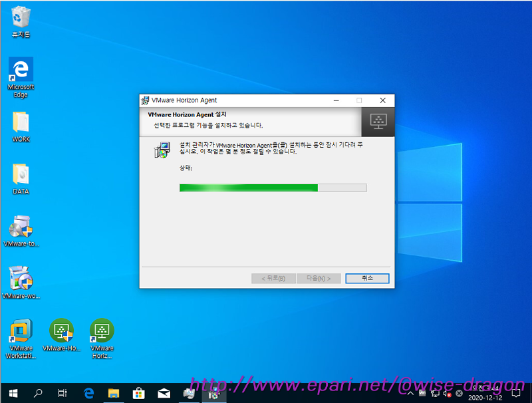The width and height of the screenshot is (532, 403).
Task: Click the Horizon monitor logo in installer header
Action: pos(378,122)
